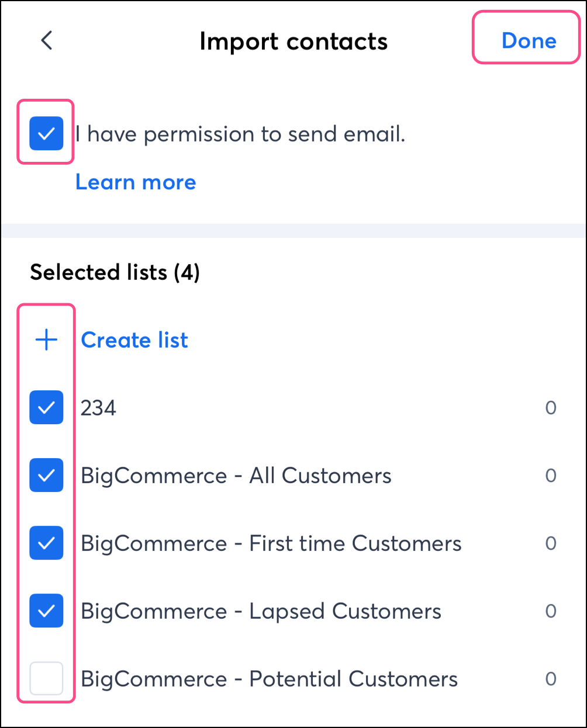587x728 pixels.
Task: Open the Learn more link
Action: 136,182
